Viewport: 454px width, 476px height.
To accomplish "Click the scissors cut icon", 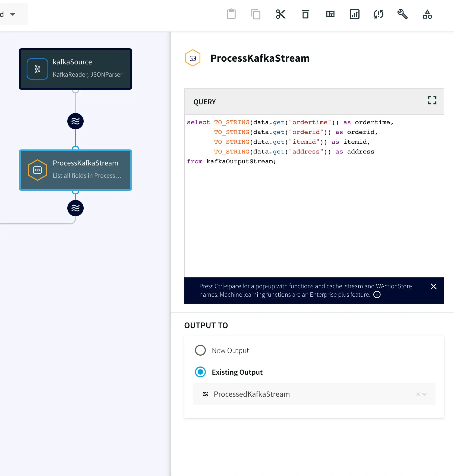I will click(280, 14).
